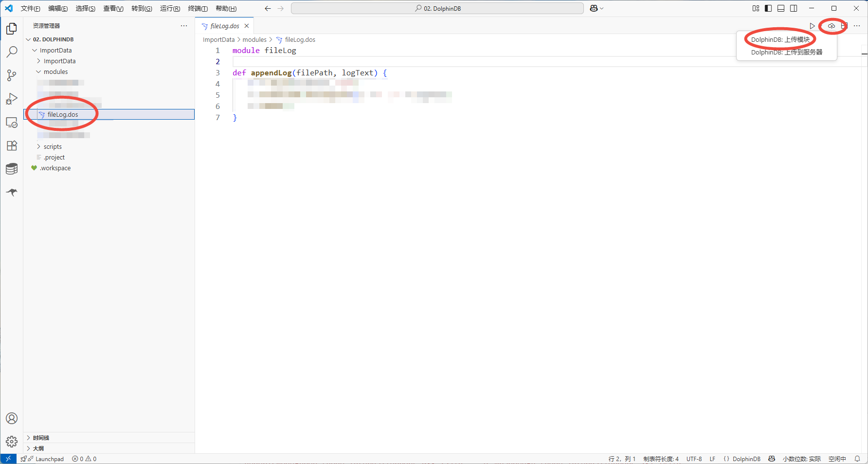Select DolphinDB: 上传模块 menu option

780,40
